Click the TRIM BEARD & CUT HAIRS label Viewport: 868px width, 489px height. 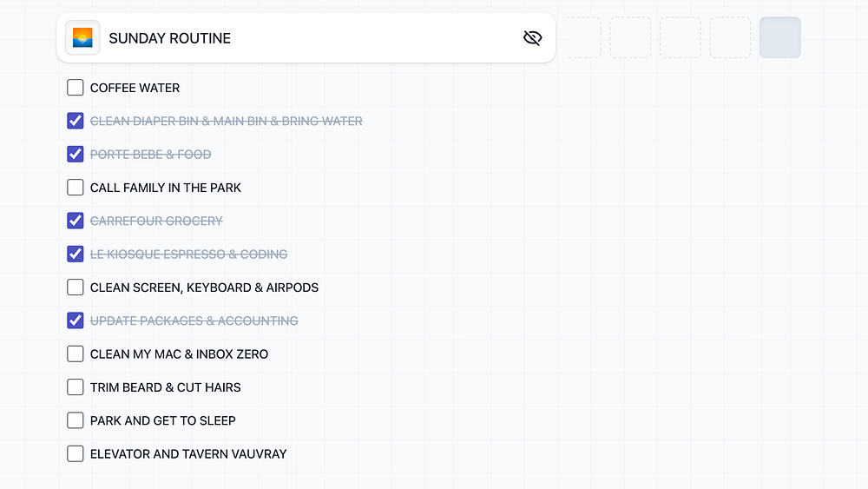tap(166, 387)
